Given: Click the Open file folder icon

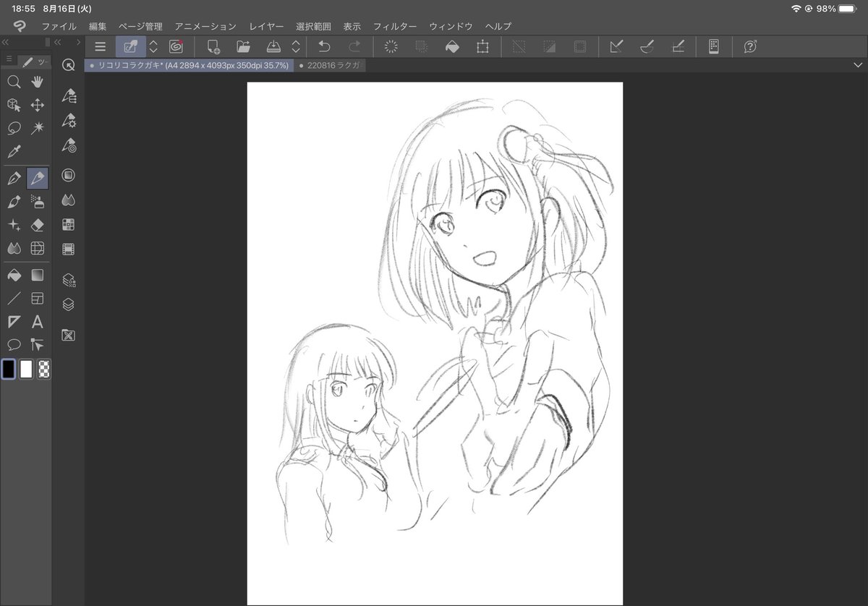Looking at the screenshot, I should click(243, 47).
